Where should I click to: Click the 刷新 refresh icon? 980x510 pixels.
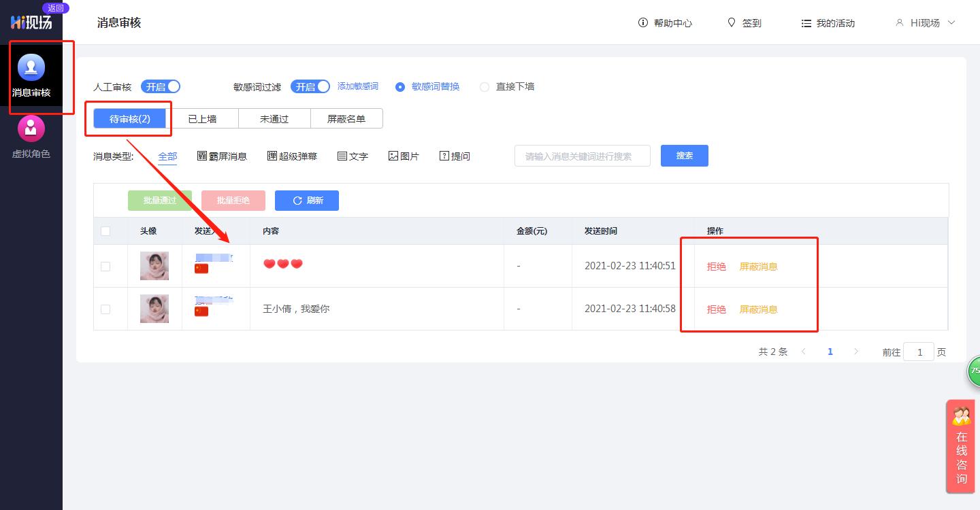[306, 200]
